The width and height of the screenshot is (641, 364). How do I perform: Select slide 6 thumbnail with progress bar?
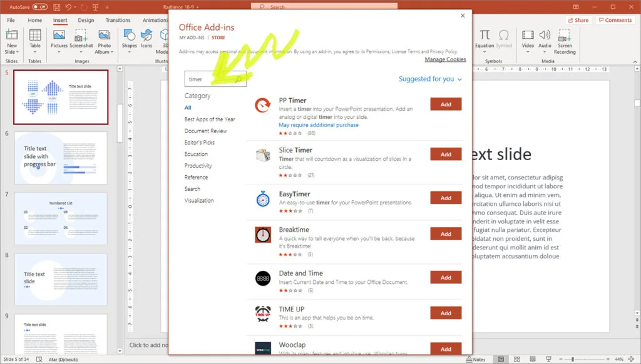61,158
